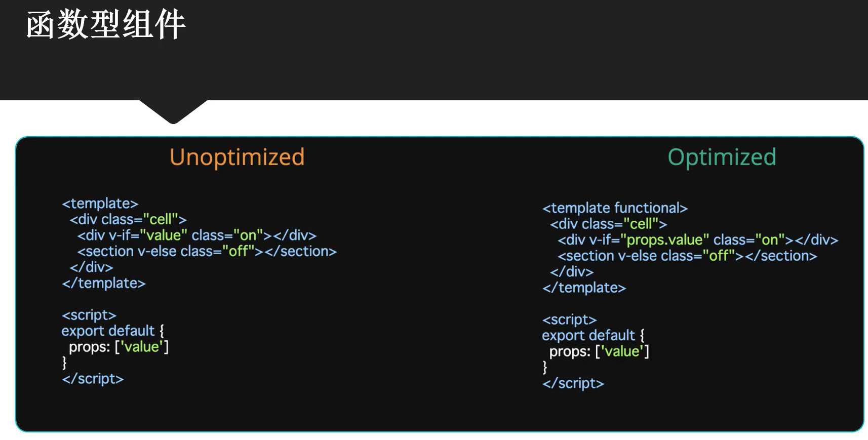Click the green Optimized heading
The height and width of the screenshot is (440, 868).
[x=722, y=157]
